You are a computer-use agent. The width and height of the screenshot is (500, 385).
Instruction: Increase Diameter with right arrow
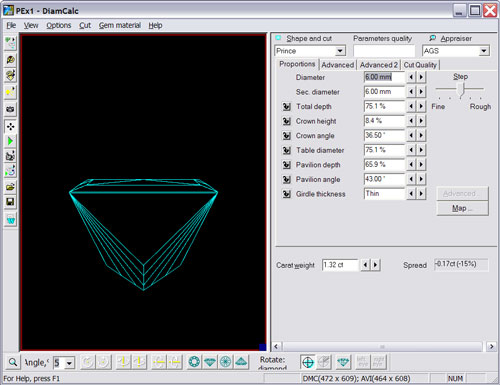(421, 77)
